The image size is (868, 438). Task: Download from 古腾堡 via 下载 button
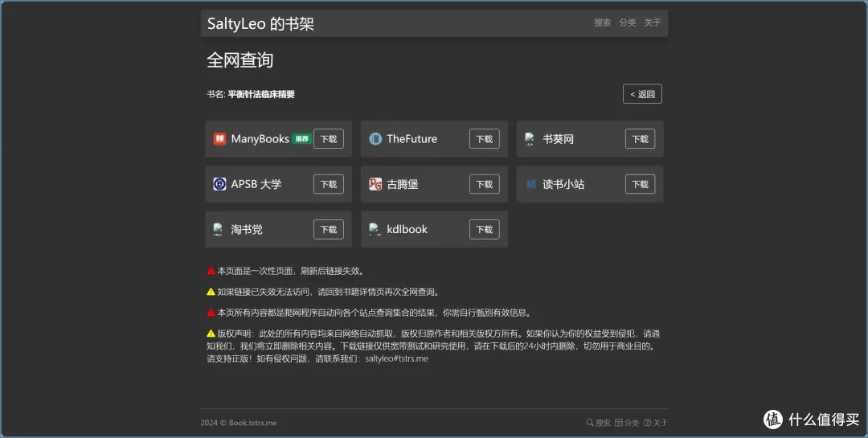pos(485,184)
